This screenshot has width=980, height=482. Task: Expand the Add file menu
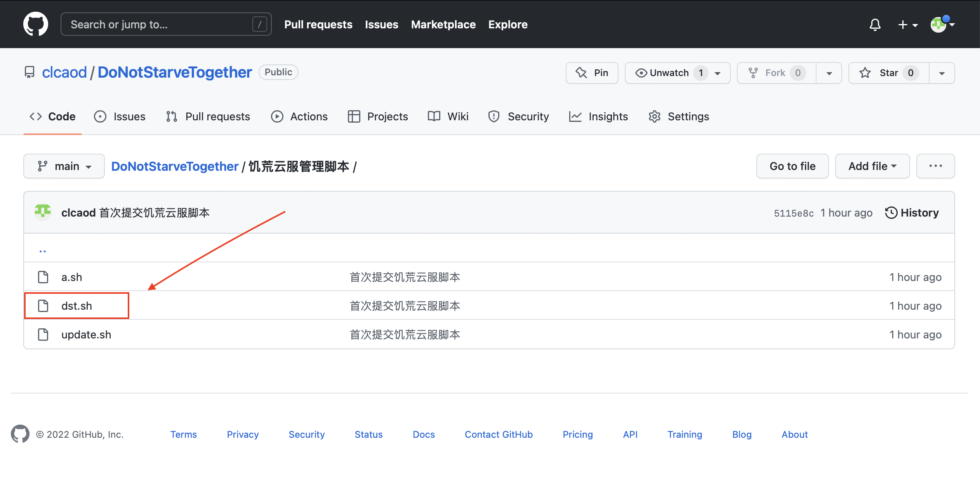point(872,166)
